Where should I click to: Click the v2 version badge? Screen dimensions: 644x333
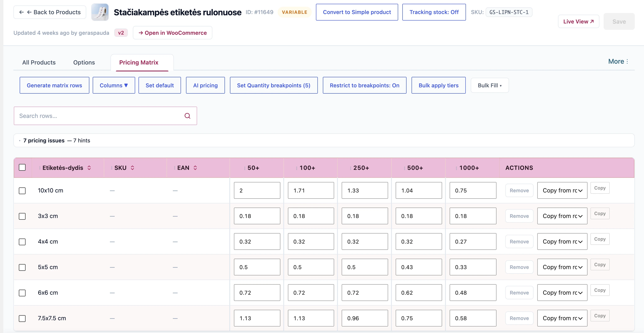pyautogui.click(x=121, y=33)
